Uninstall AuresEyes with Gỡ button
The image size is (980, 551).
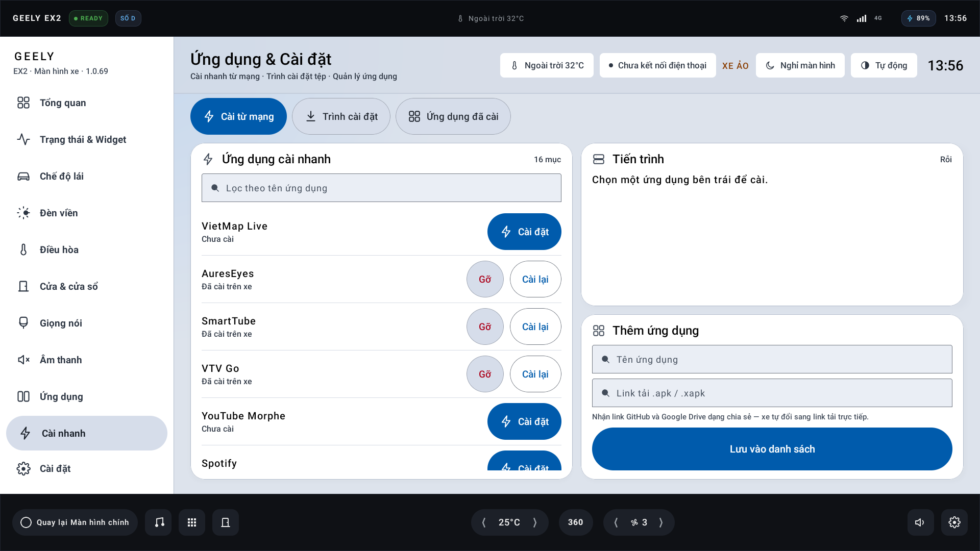coord(485,279)
